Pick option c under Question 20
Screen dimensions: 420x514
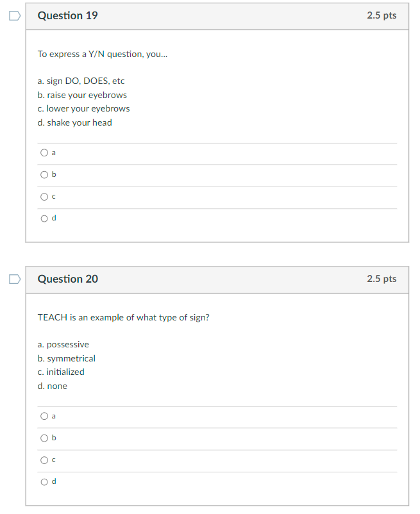point(44,460)
